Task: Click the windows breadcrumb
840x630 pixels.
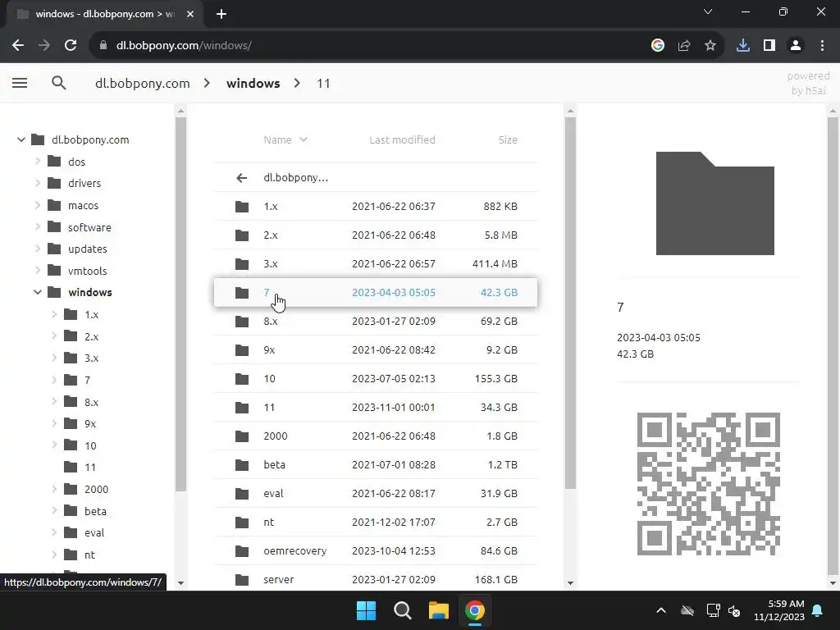Action: (x=253, y=83)
